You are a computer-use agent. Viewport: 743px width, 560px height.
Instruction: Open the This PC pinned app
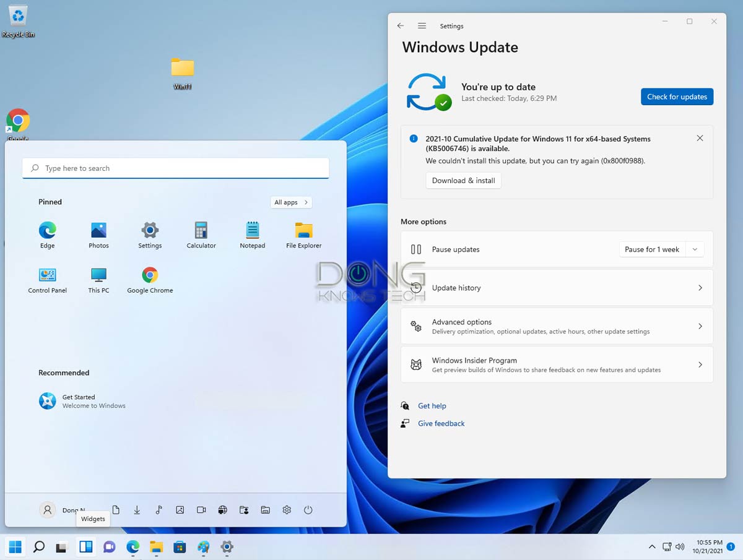pos(98,280)
